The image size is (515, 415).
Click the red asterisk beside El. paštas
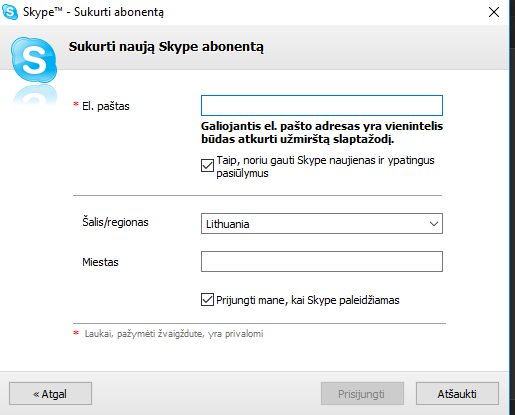click(76, 105)
